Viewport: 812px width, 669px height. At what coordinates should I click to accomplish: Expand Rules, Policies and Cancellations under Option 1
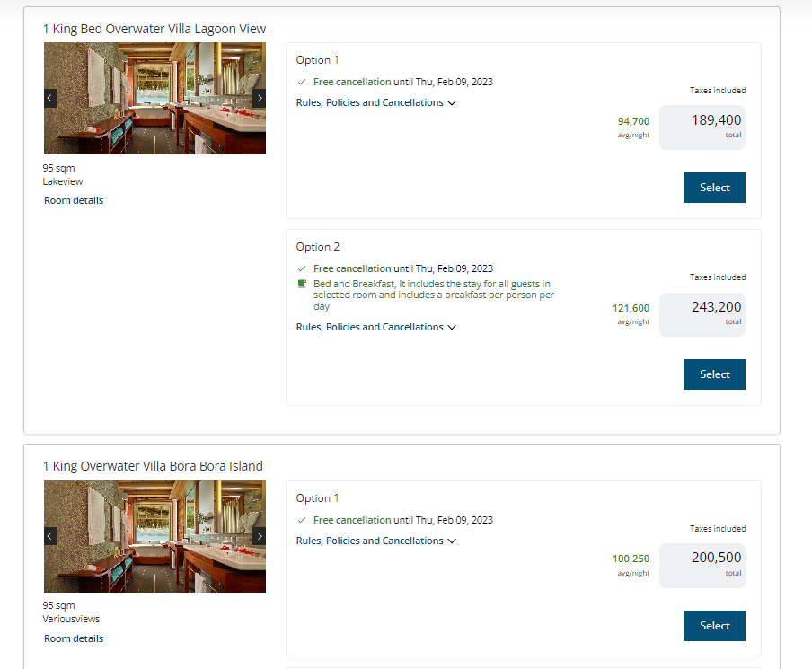[x=375, y=102]
